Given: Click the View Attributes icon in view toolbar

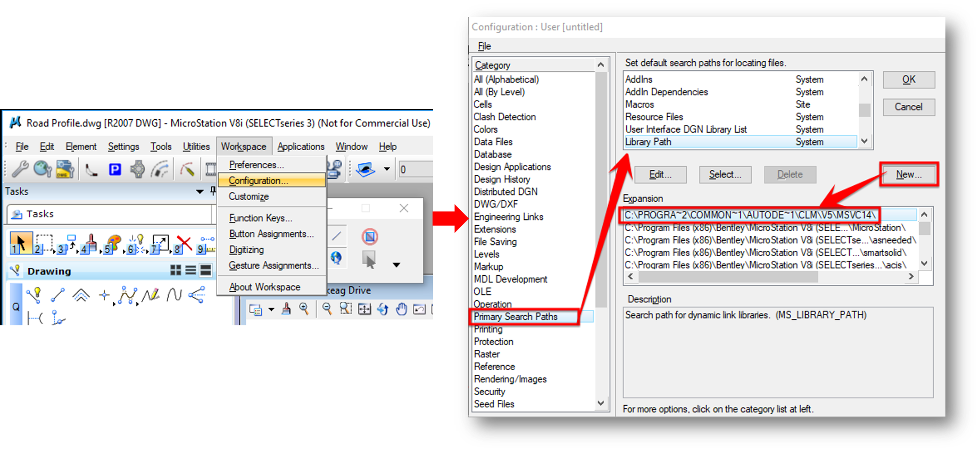Looking at the screenshot, I should (x=255, y=309).
